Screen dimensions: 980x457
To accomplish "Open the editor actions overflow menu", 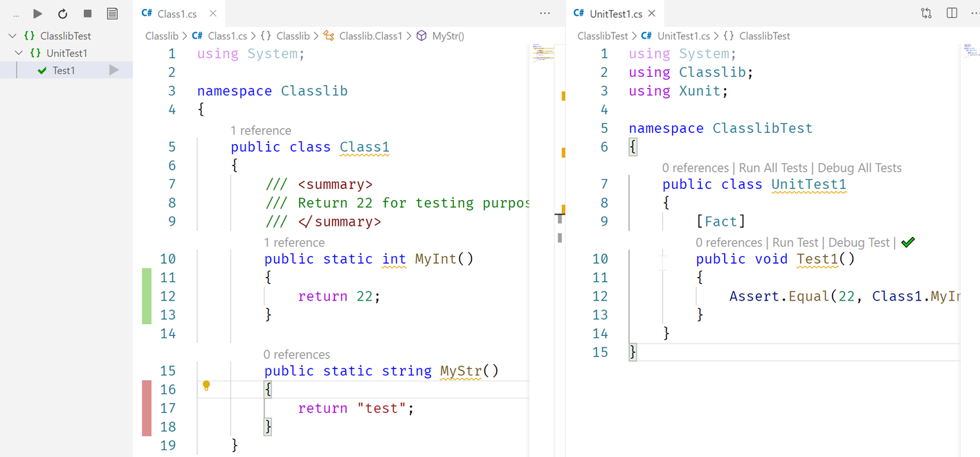I will (x=545, y=13).
